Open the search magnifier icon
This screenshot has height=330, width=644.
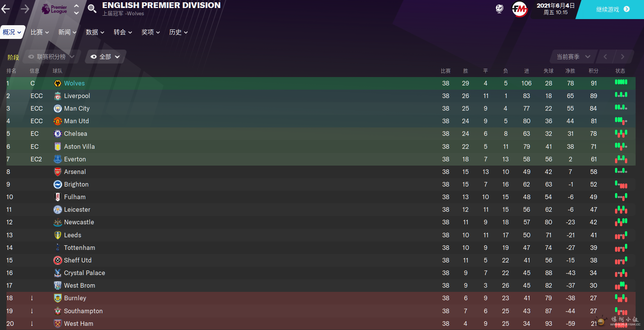tap(92, 8)
